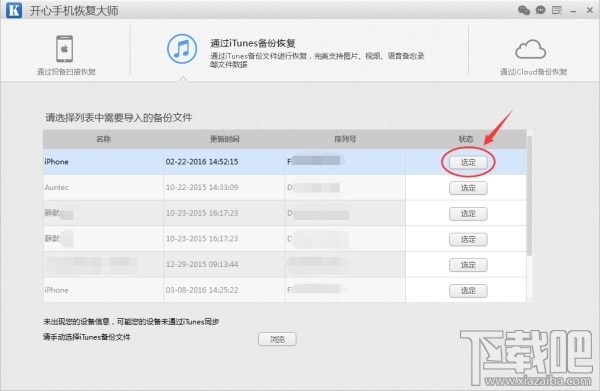
Task: Select the 12-29-2015 09:13:44 timestamp
Action: coord(202,264)
